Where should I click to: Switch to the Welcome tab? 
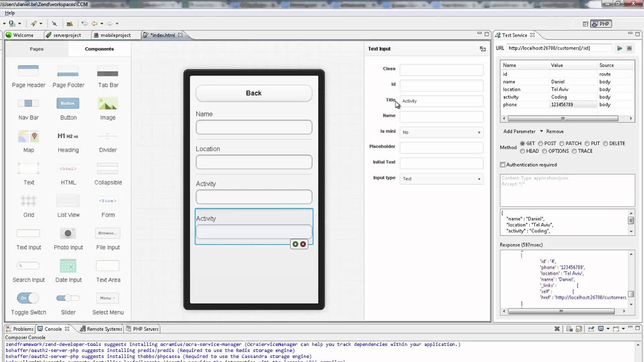(20, 35)
